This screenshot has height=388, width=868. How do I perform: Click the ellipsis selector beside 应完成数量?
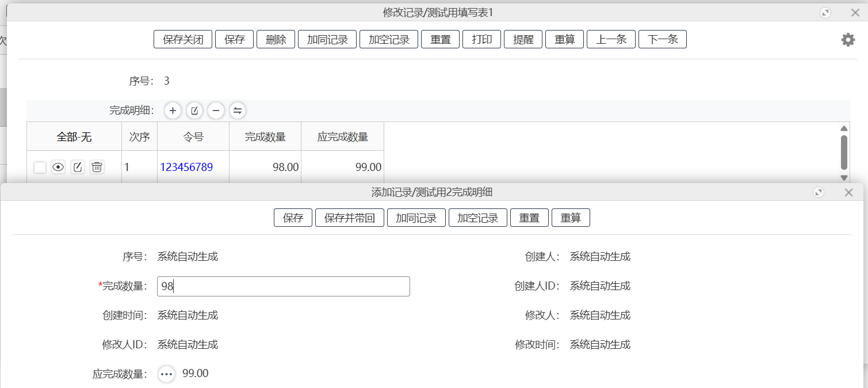tap(166, 374)
